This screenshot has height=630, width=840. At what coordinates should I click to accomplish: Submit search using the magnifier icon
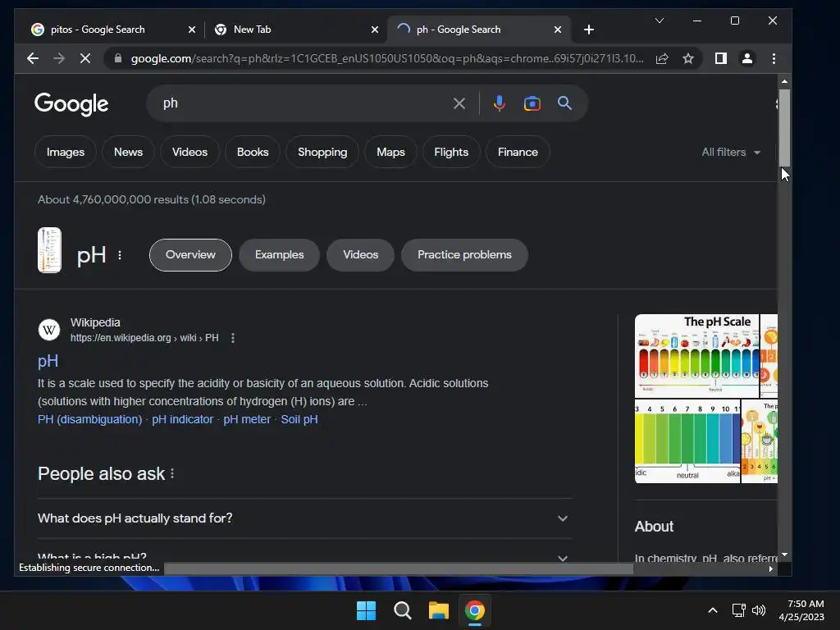click(x=564, y=103)
